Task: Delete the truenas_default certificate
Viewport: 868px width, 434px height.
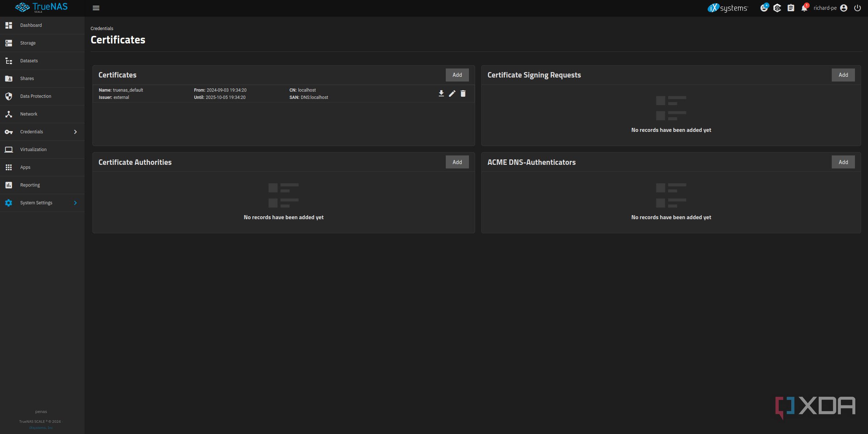Action: pyautogui.click(x=463, y=93)
